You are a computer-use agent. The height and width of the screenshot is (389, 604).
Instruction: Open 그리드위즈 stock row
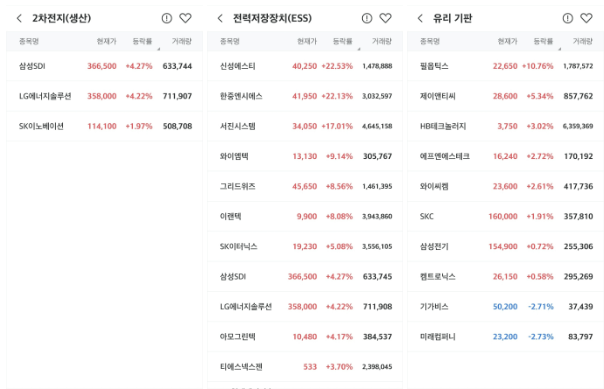(305, 186)
